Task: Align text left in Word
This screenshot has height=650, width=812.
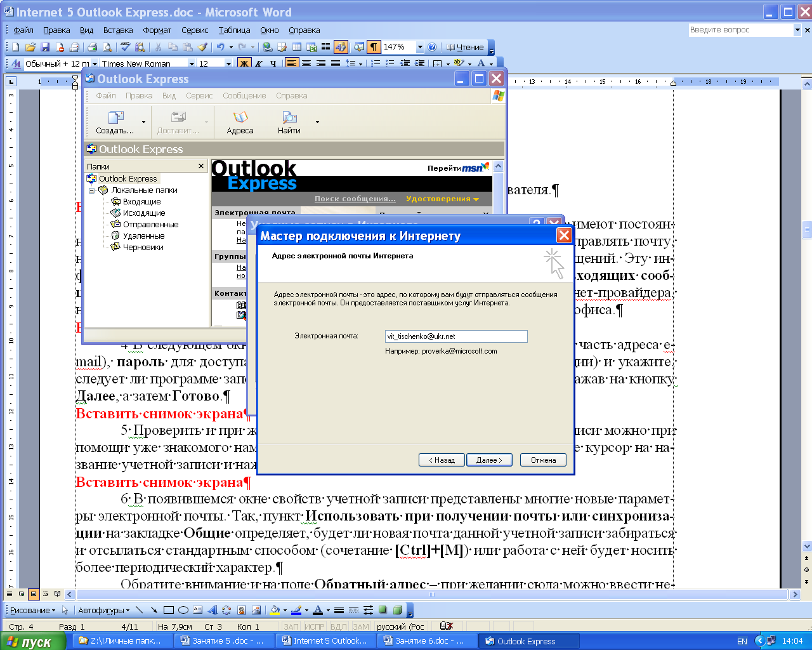Action: click(x=292, y=63)
